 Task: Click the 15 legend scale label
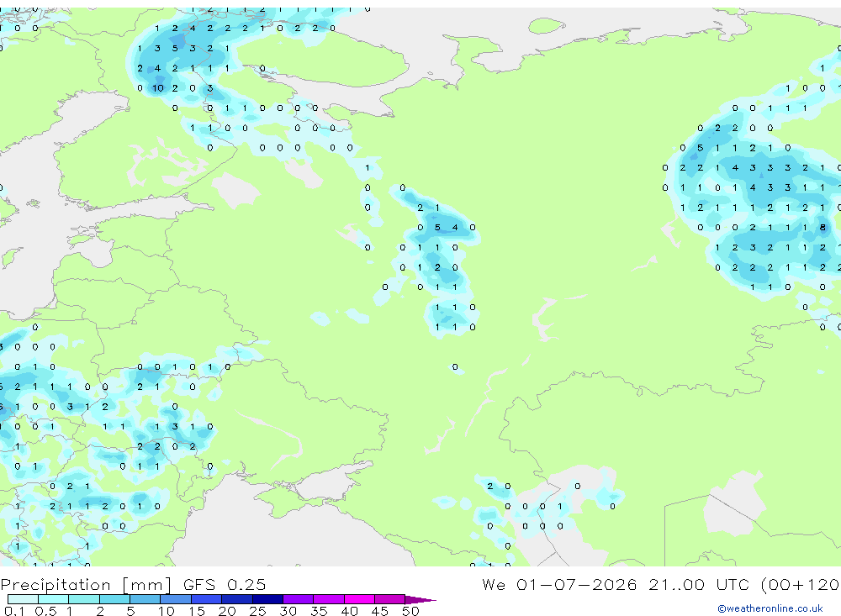click(197, 611)
